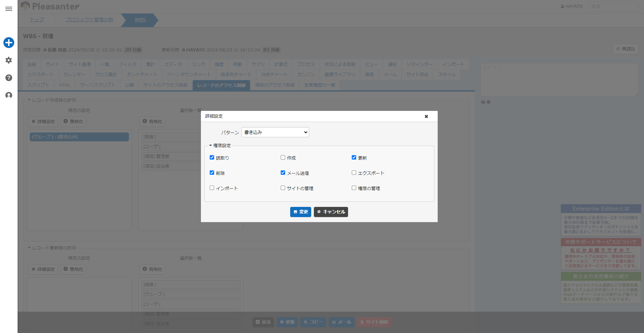Select the [グループ] - [書き込み] list entry
The height and width of the screenshot is (333, 644).
point(79,137)
